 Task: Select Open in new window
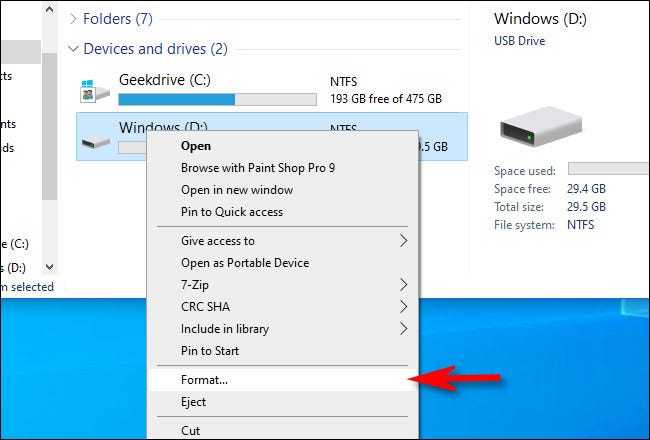point(236,190)
